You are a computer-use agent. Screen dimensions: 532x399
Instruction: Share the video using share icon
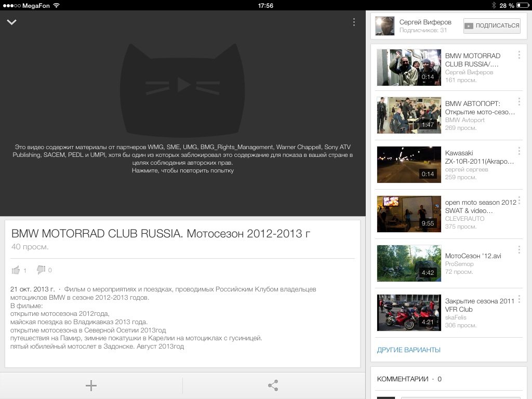(273, 385)
